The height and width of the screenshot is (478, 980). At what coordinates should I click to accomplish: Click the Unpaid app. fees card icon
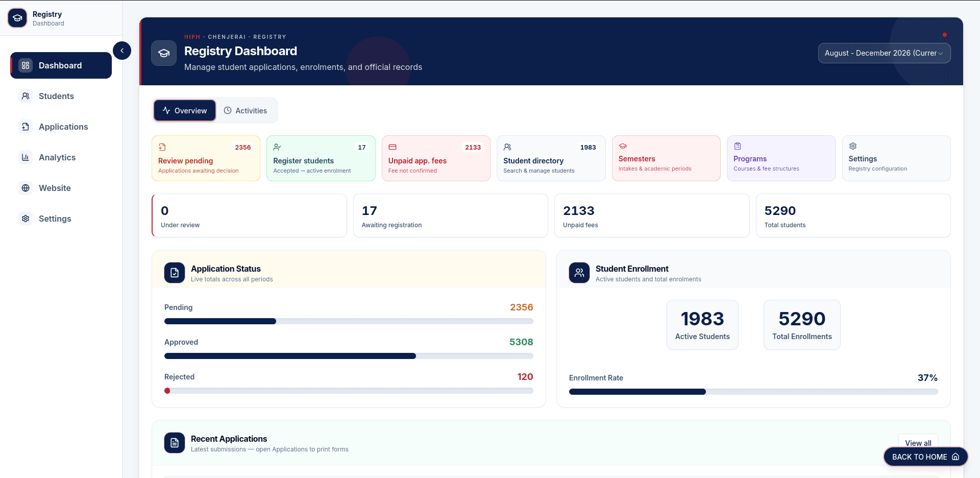[393, 147]
